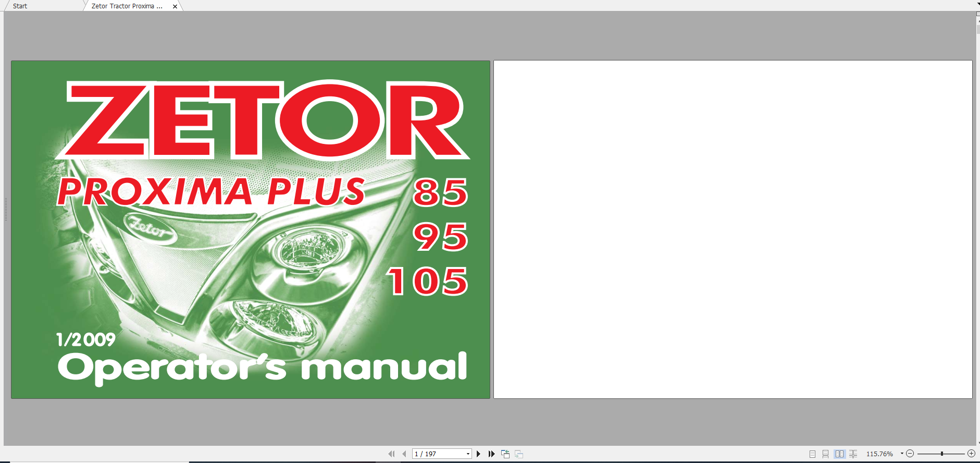Click the Zetor cover page
The image size is (980, 463).
click(251, 229)
